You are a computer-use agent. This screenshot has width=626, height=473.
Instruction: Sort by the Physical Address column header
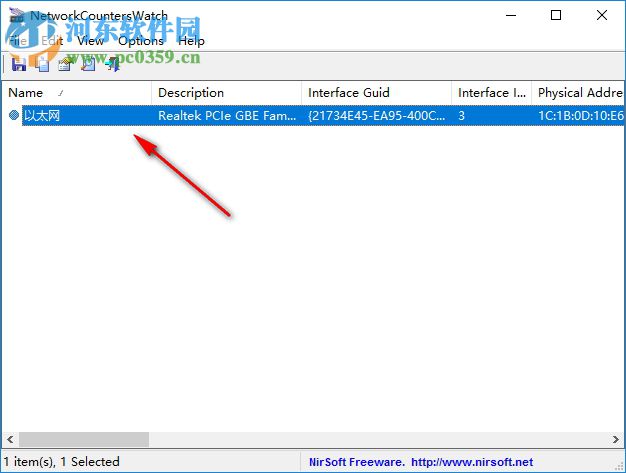pos(578,93)
